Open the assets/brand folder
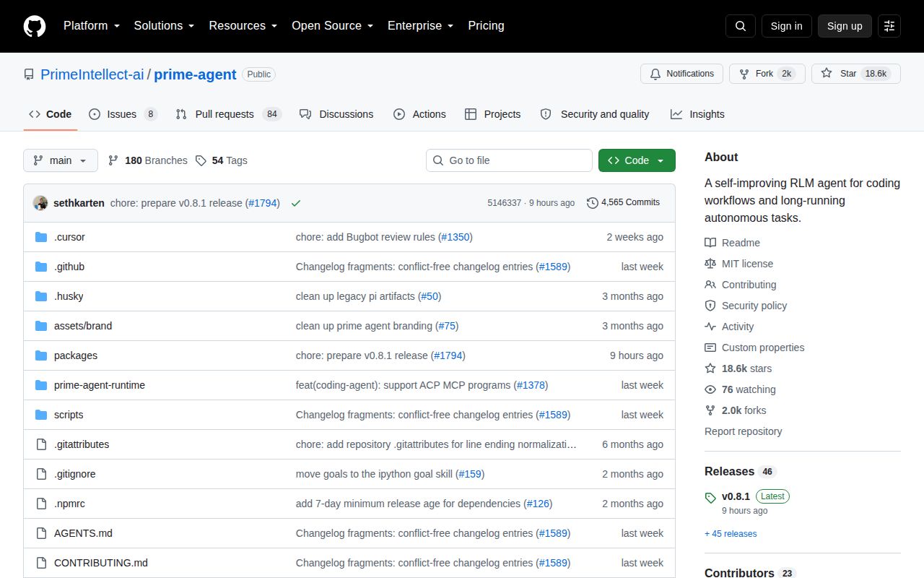The height and width of the screenshot is (578, 924). 83,326
